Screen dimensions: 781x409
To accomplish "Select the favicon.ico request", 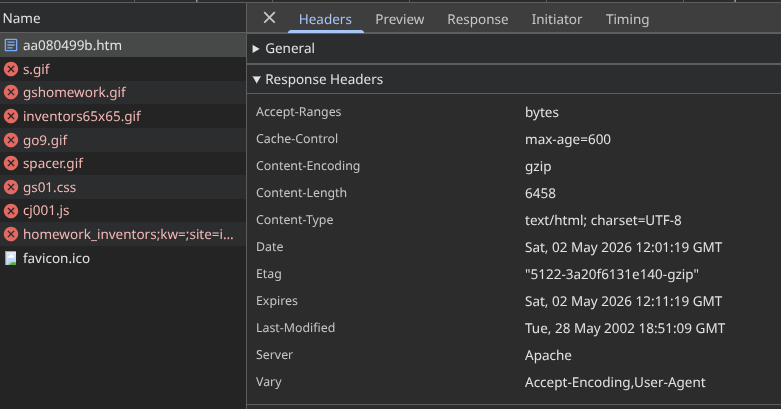I will click(x=123, y=258).
